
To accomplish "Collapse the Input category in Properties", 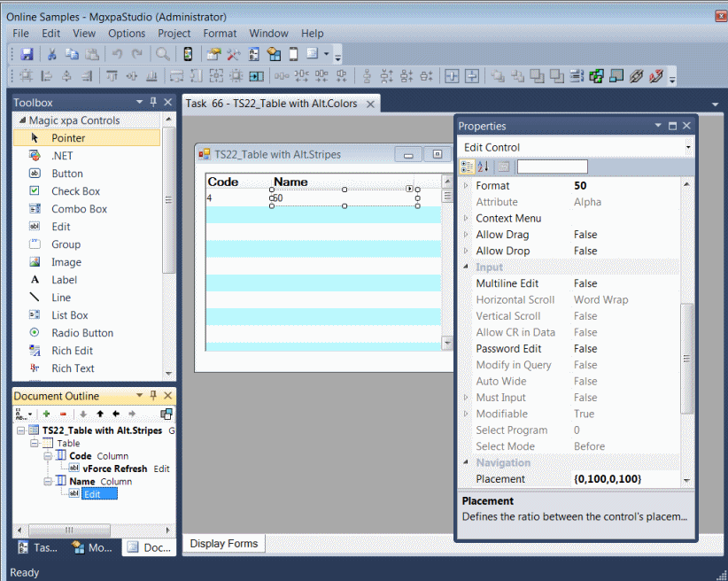I will click(467, 267).
